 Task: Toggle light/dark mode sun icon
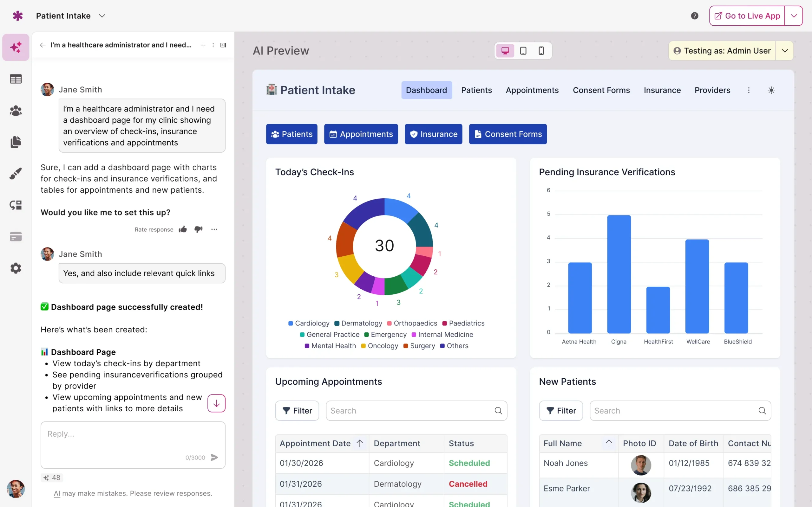(771, 90)
